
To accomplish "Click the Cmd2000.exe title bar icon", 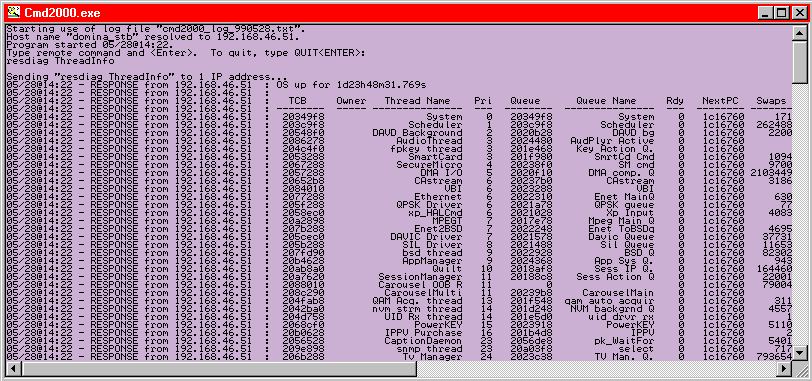I will point(13,12).
